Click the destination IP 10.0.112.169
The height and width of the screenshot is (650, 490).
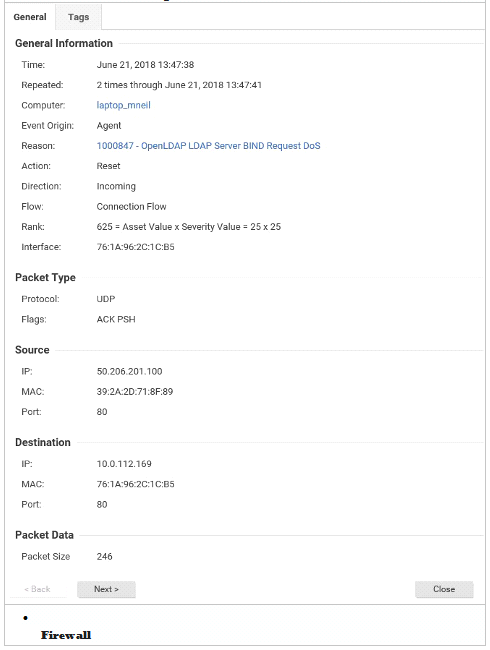[124, 464]
